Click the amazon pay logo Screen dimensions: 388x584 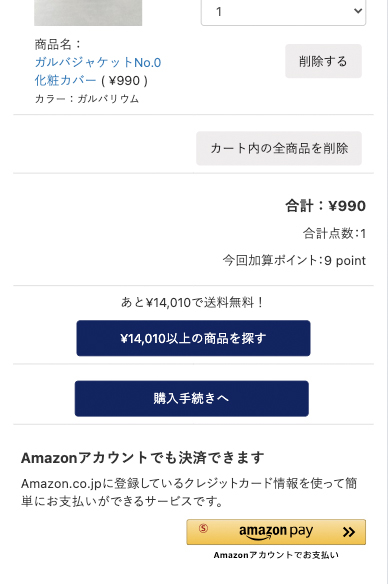(x=276, y=532)
